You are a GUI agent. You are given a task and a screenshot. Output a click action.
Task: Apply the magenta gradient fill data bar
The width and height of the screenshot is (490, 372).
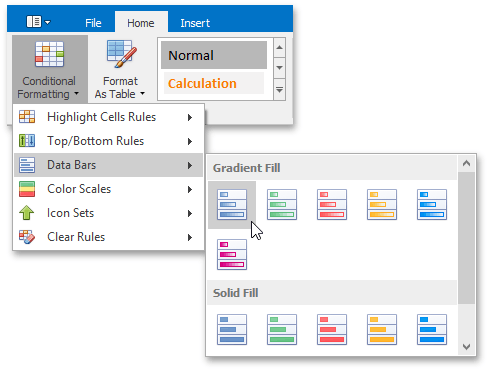coord(232,254)
